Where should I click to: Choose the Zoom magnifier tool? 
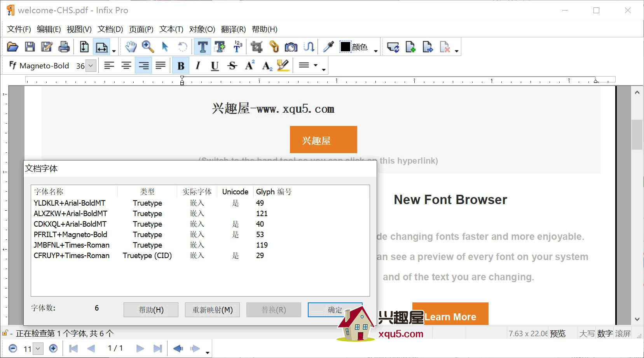coord(148,47)
